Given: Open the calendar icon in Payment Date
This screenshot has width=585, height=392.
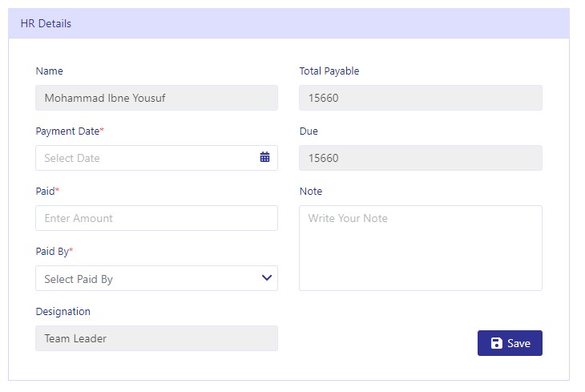Looking at the screenshot, I should pyautogui.click(x=264, y=157).
